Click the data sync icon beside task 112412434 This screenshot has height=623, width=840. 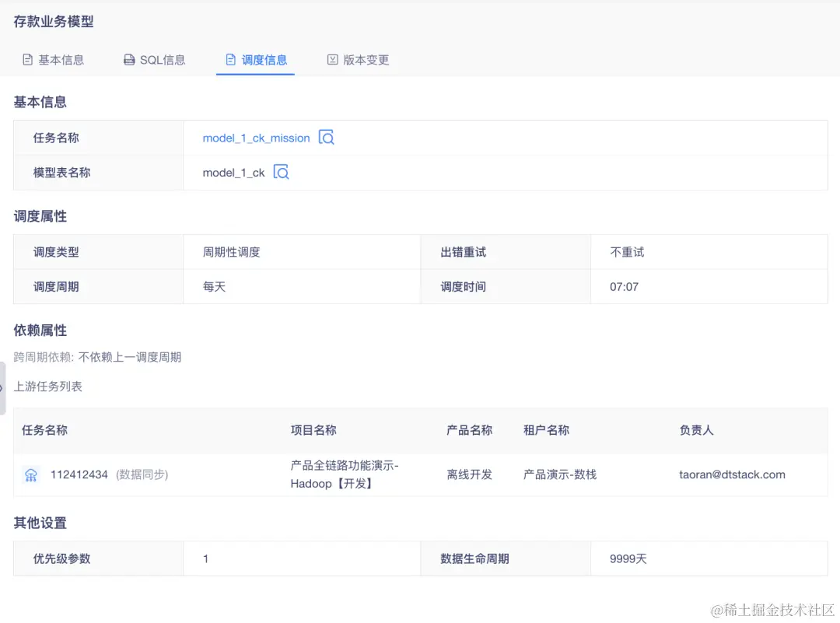(30, 474)
